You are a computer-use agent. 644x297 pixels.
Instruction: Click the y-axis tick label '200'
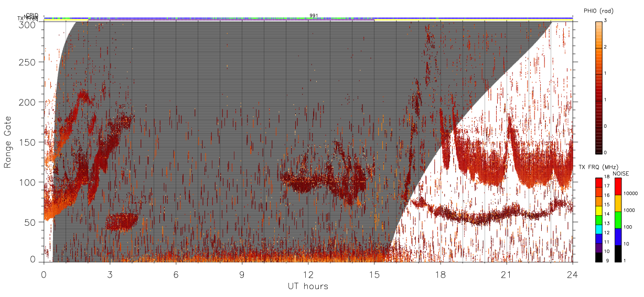(x=28, y=102)
